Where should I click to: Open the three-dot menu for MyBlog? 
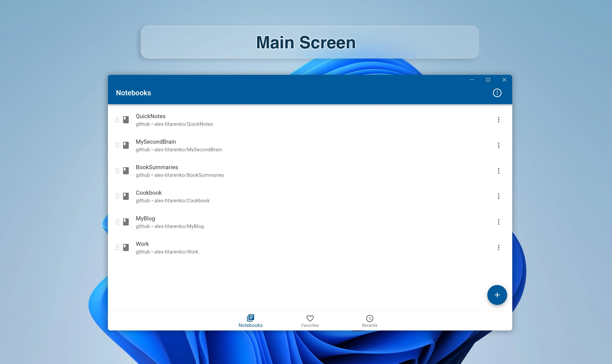click(498, 222)
